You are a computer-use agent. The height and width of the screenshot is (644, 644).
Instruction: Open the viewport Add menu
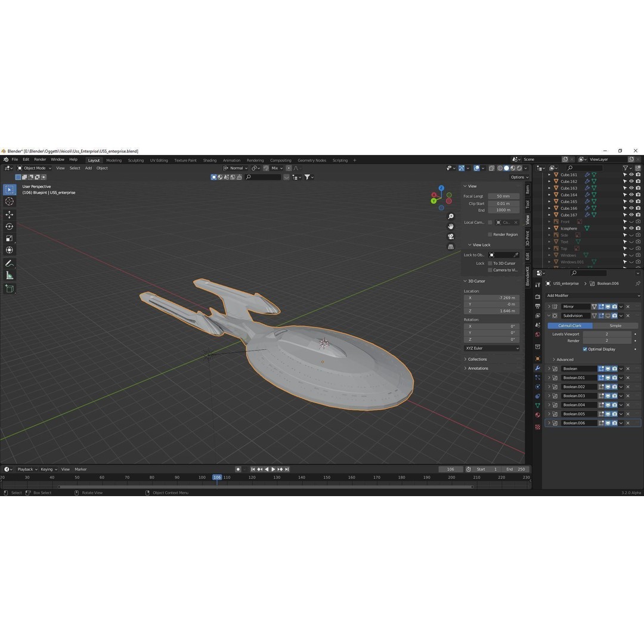tap(88, 168)
